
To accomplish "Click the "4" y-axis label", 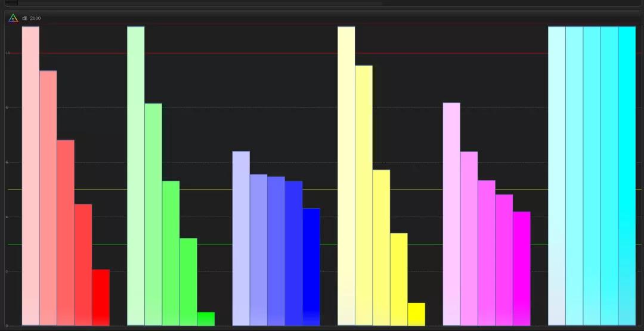I will [7, 217].
